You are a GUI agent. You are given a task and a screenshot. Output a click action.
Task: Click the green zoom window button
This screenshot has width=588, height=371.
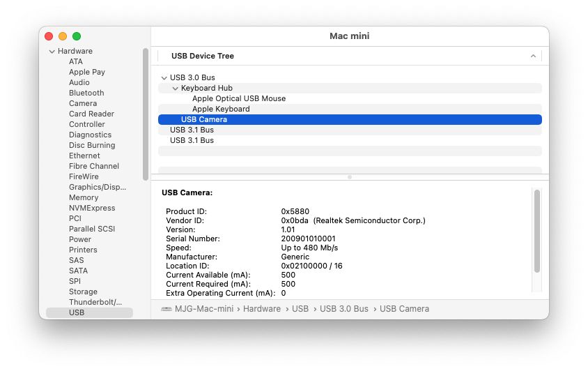77,36
